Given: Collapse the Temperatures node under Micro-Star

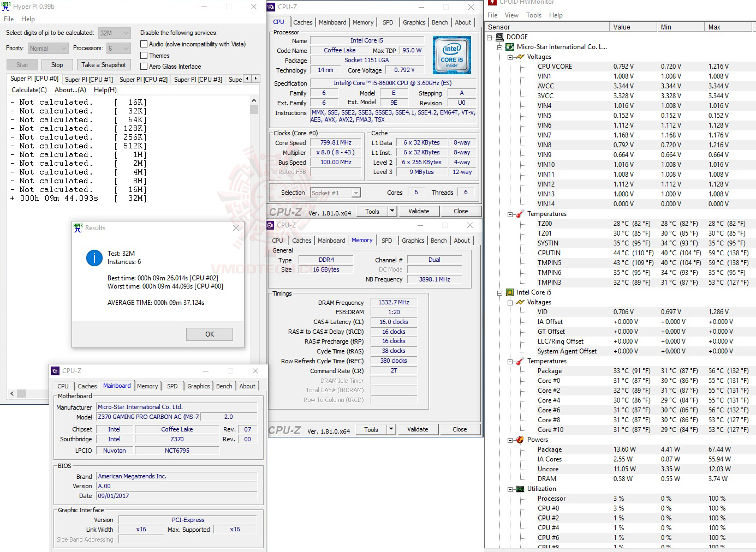Looking at the screenshot, I should (510, 214).
